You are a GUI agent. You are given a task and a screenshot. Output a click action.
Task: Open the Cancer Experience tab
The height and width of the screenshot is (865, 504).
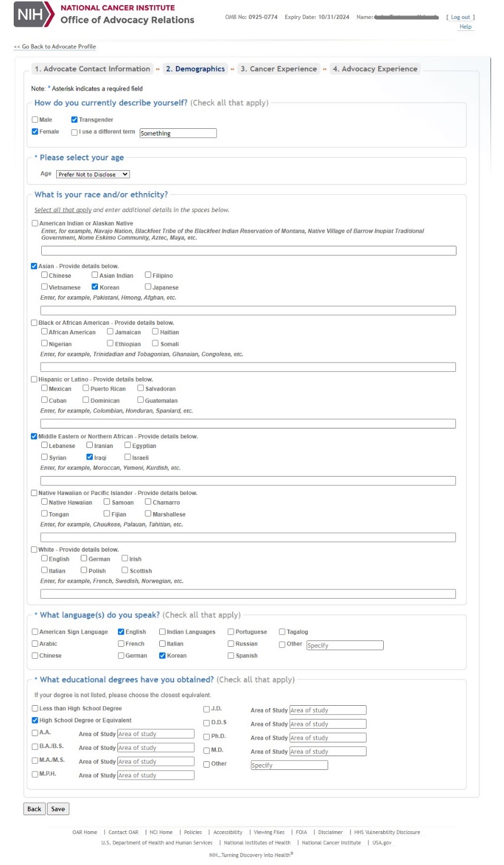[278, 69]
